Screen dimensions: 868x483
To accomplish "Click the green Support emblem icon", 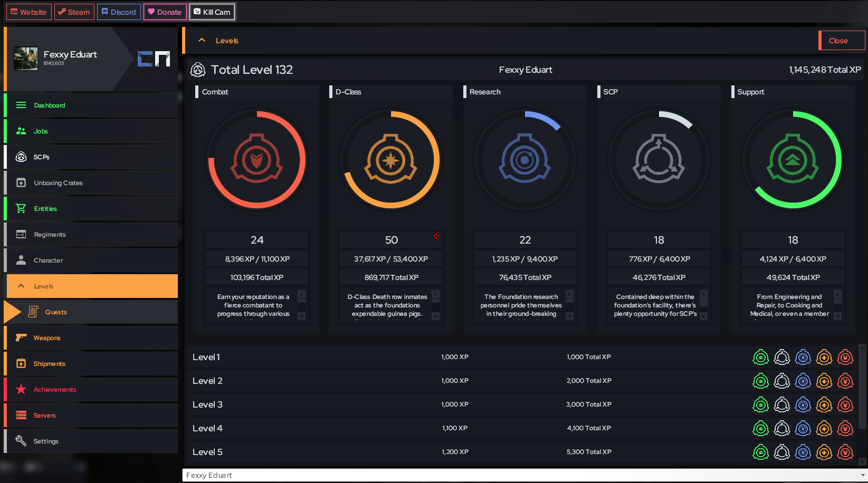I will click(x=793, y=159).
